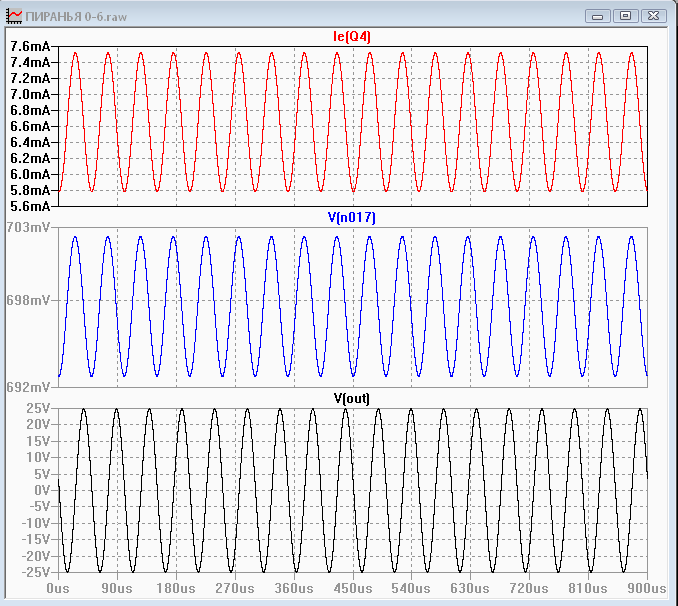Click the 5V axis value
Image resolution: width=678 pixels, height=606 pixels.
tap(42, 474)
